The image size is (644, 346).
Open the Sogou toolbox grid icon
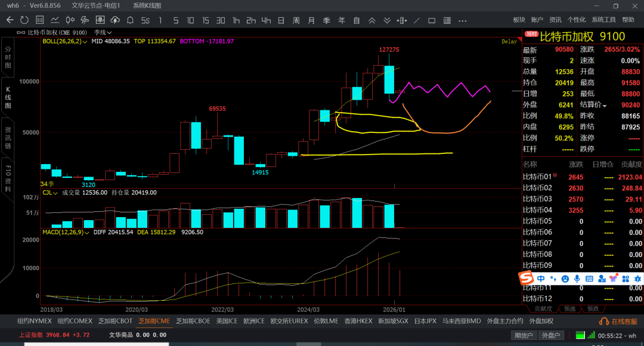pyautogui.click(x=626, y=279)
